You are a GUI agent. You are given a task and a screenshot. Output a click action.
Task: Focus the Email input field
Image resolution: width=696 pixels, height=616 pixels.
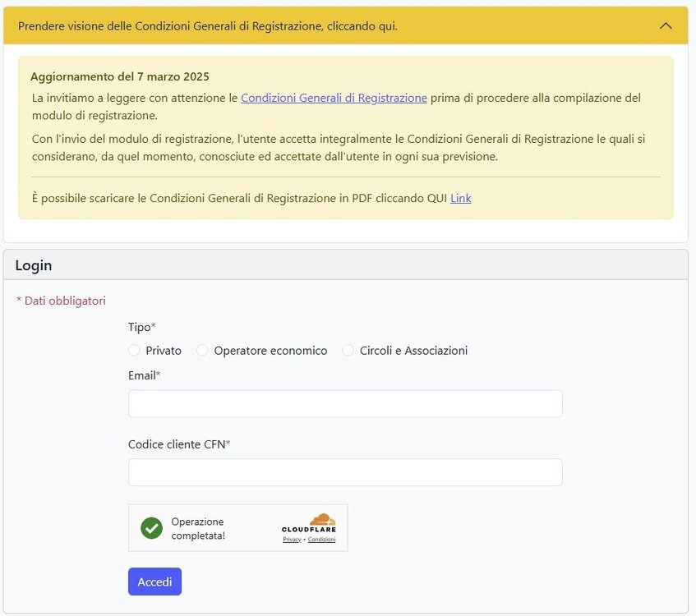345,403
